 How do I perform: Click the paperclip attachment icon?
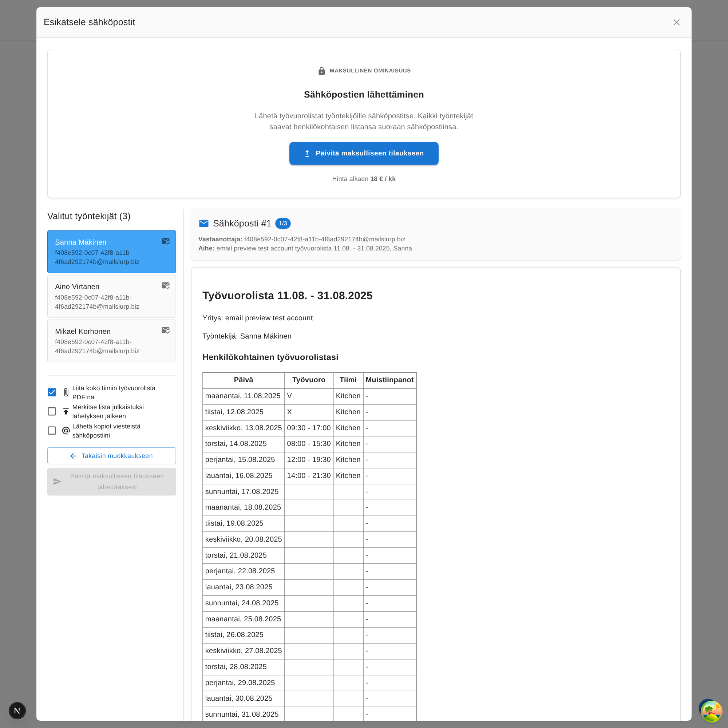pyautogui.click(x=66, y=392)
